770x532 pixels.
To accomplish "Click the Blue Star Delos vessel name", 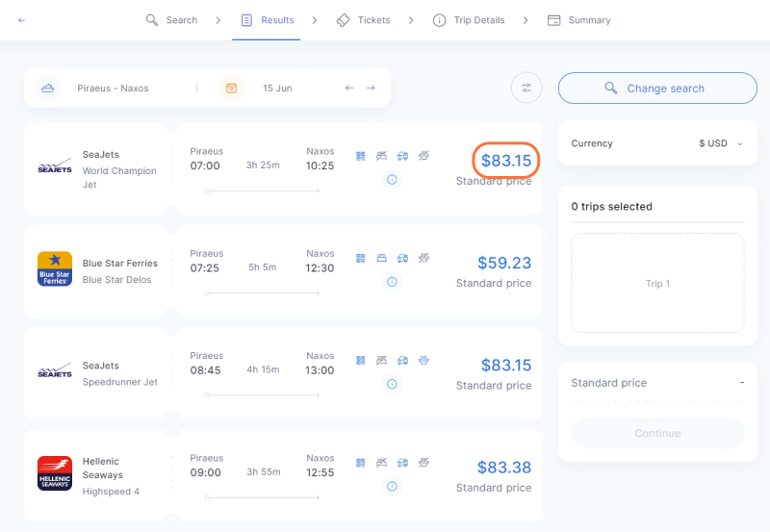I will 116,280.
